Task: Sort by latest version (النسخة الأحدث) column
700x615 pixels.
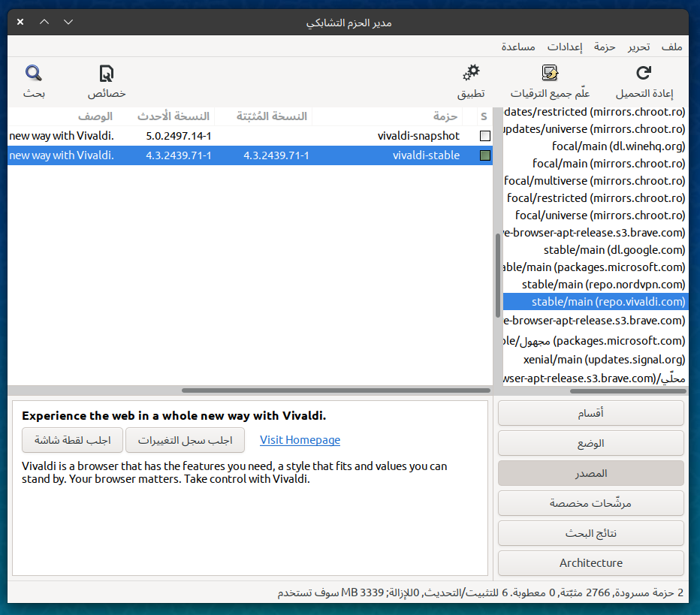Action: pyautogui.click(x=173, y=116)
